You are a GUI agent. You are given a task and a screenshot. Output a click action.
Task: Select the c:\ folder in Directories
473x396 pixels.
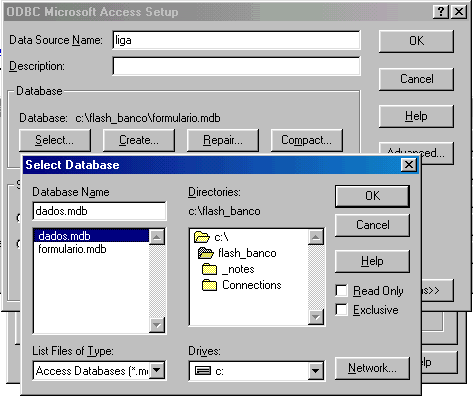coord(211,237)
